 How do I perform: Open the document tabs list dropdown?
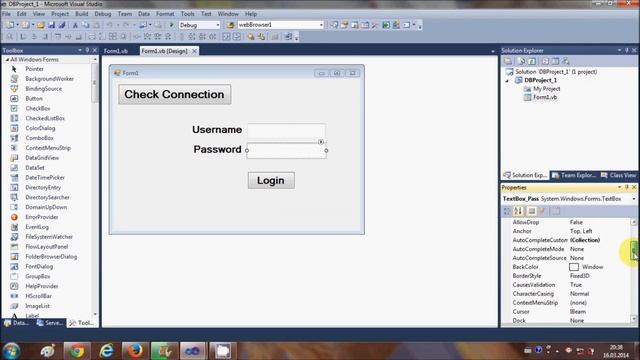point(493,51)
